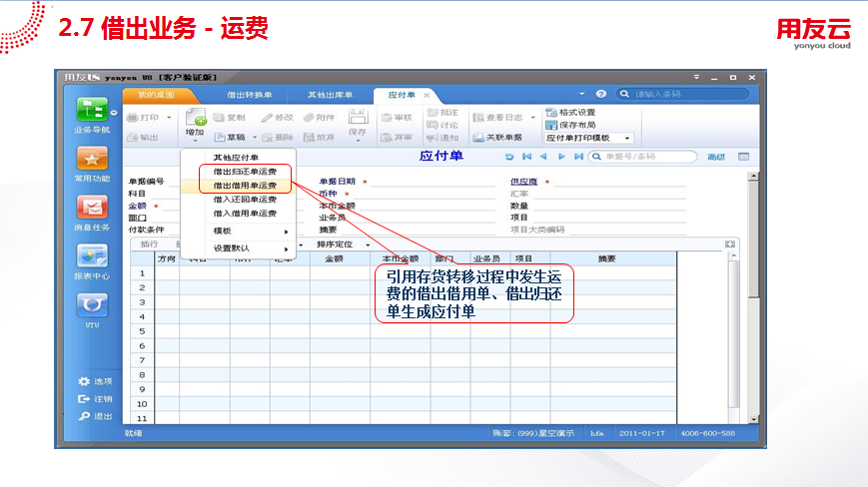Focus the 单据号/条码 search field
The height and width of the screenshot is (487, 868).
[642, 157]
